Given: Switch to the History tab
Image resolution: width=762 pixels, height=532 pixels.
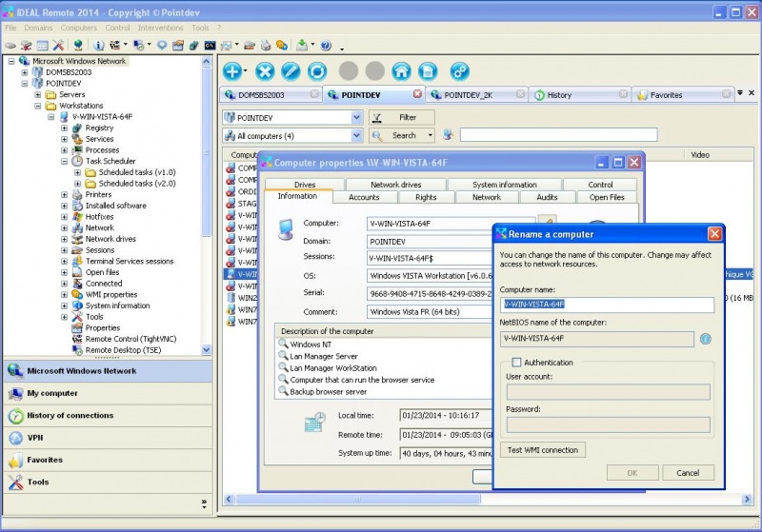Looking at the screenshot, I should pos(580,94).
